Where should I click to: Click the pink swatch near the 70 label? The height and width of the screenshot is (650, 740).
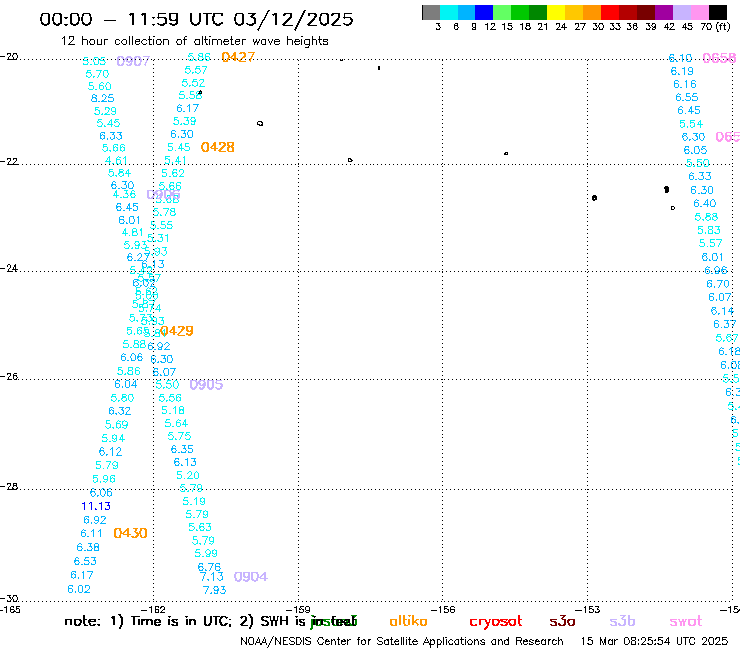coord(700,12)
